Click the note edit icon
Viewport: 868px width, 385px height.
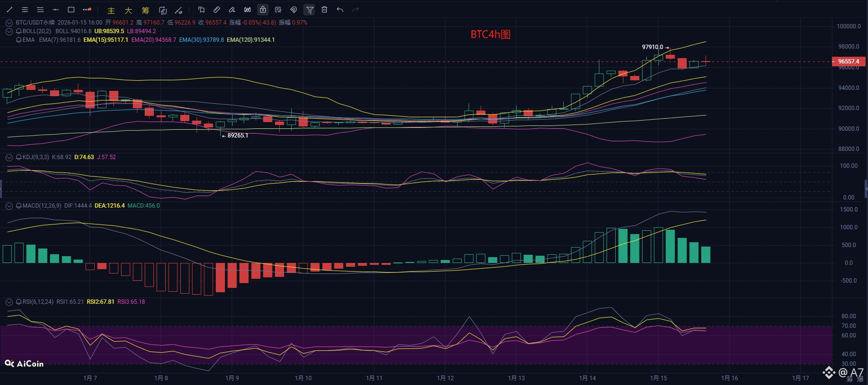(x=278, y=10)
